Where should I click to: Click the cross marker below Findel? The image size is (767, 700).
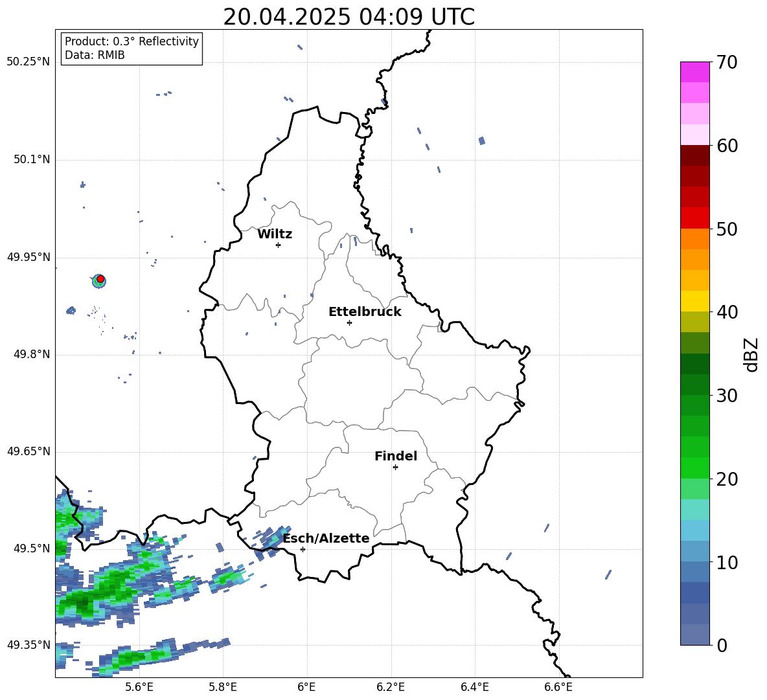395,468
